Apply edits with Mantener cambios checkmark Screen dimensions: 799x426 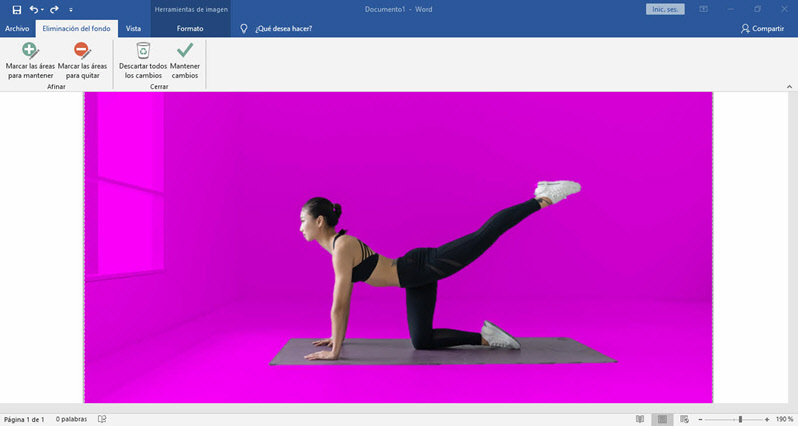[x=184, y=58]
